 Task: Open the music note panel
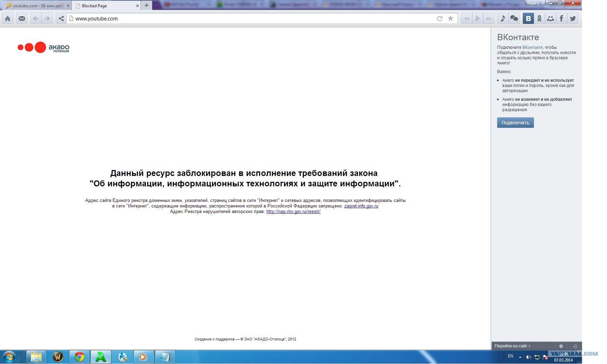coord(503,19)
